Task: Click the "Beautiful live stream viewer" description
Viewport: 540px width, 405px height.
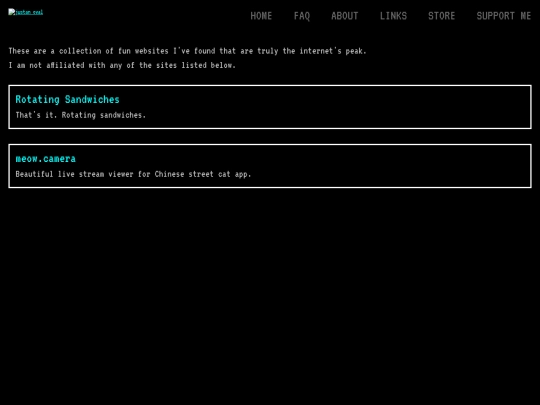Action: point(133,174)
